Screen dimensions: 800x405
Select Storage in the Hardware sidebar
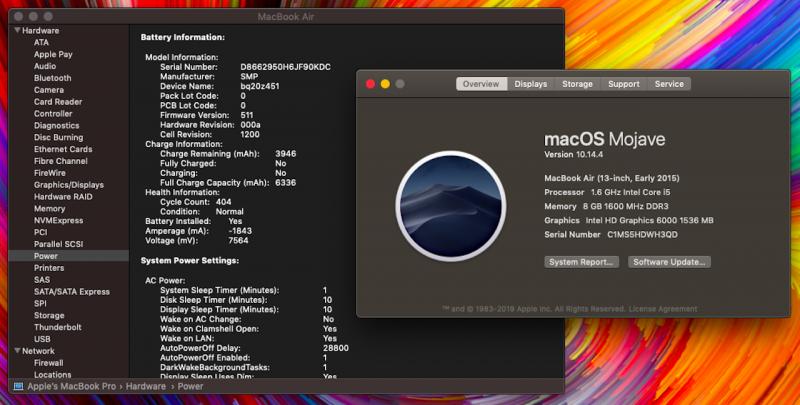point(49,315)
